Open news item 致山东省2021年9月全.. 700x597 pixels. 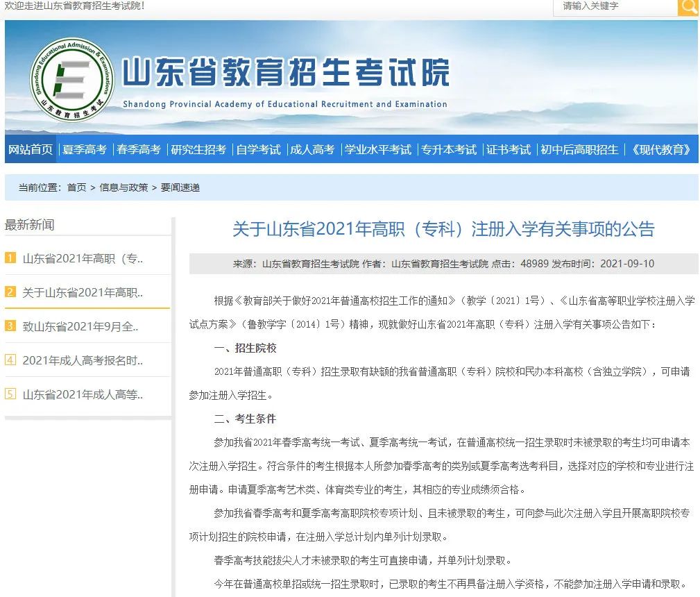[x=80, y=326]
